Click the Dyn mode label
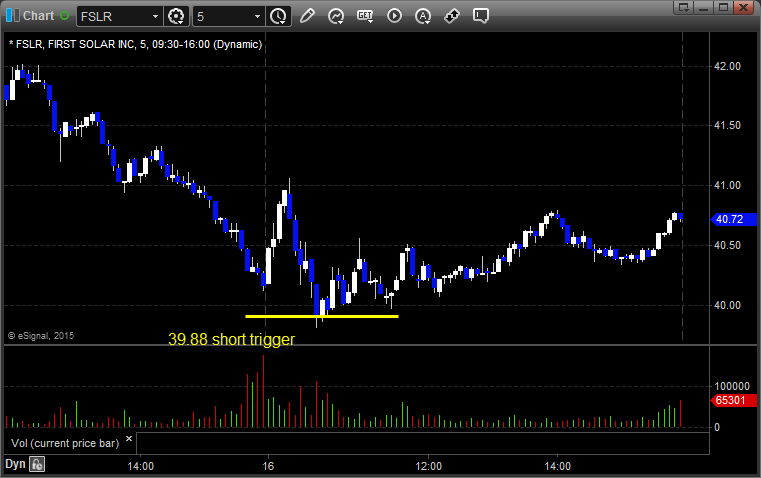The height and width of the screenshot is (478, 761). coord(15,464)
